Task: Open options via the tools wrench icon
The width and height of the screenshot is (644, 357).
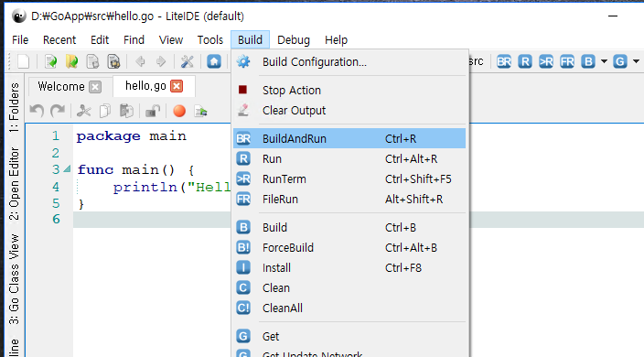Action: coord(188,61)
